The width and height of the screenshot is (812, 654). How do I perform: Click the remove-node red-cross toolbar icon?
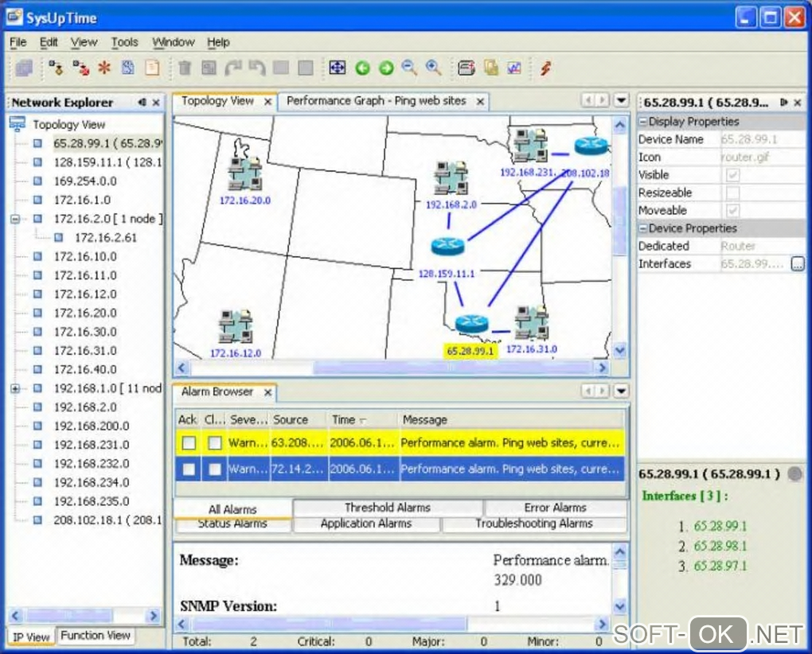(80, 68)
